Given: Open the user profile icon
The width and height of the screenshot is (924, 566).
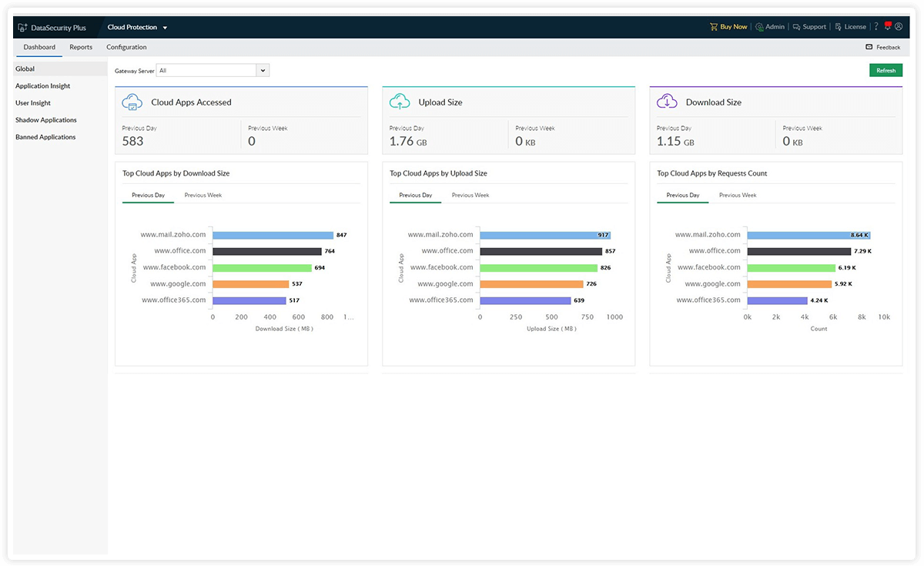Looking at the screenshot, I should pos(899,27).
